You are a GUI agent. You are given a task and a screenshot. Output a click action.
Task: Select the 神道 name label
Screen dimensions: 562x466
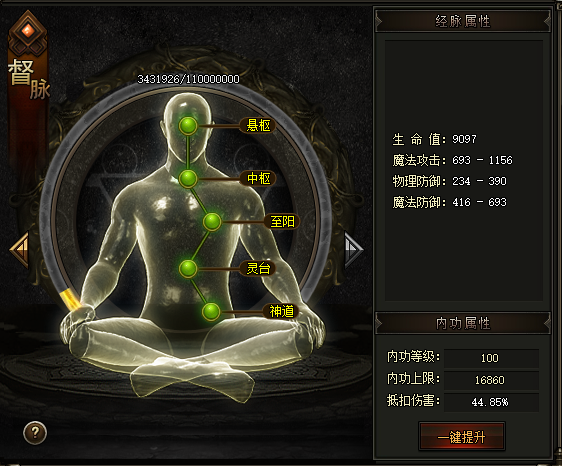click(281, 311)
